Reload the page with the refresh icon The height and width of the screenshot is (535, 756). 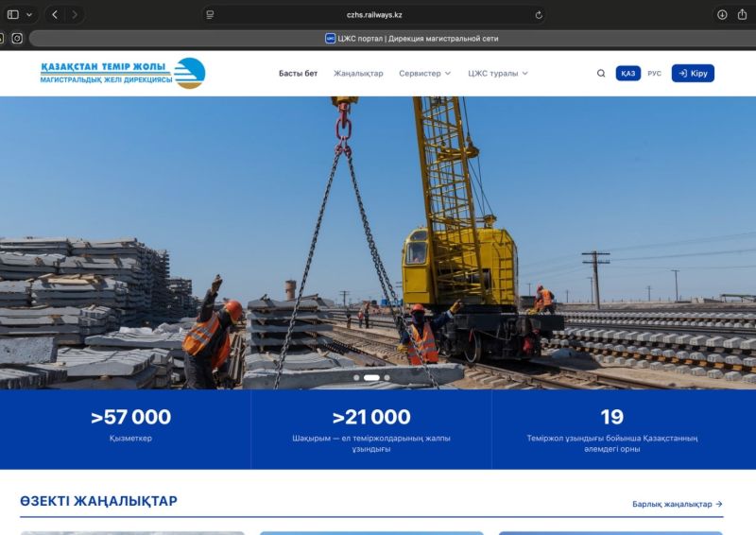pyautogui.click(x=539, y=15)
